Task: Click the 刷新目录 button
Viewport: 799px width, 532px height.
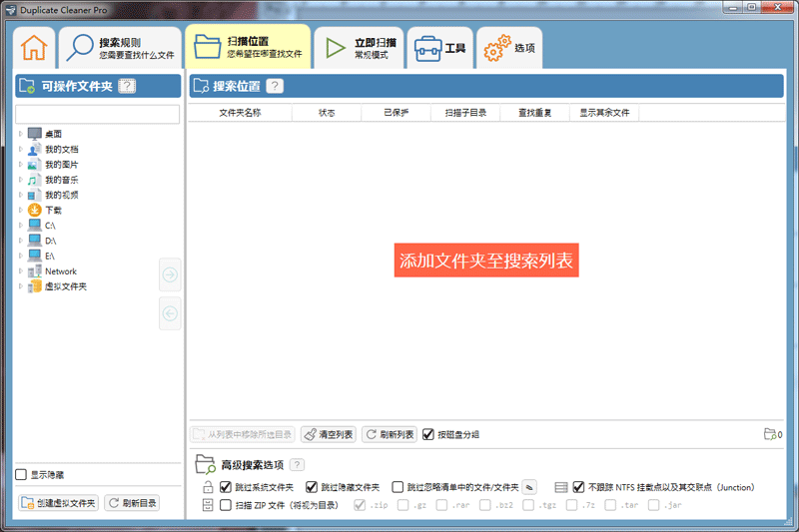Action: tap(132, 503)
